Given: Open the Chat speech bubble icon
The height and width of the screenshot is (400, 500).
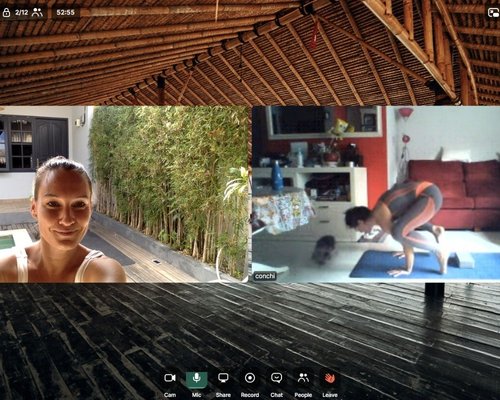Looking at the screenshot, I should 276,378.
